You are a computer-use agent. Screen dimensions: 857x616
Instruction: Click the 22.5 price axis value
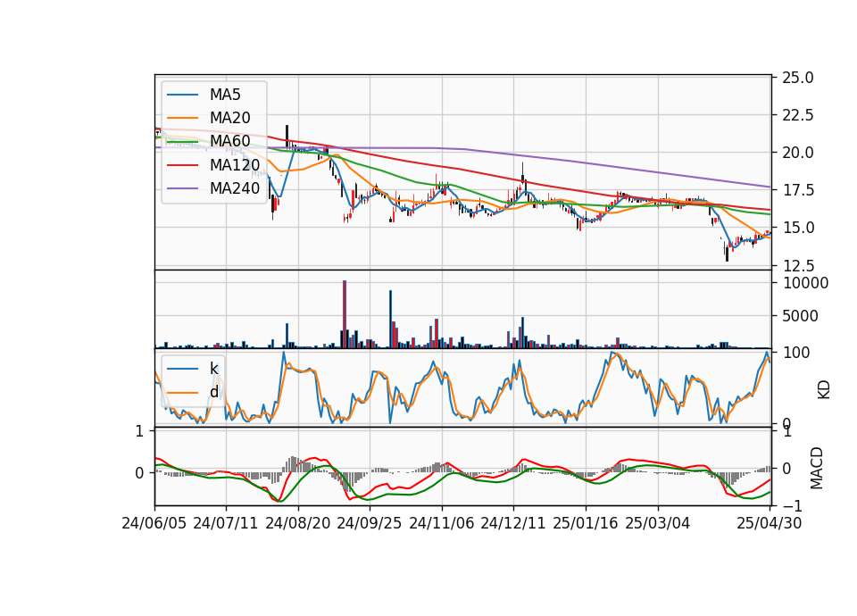[x=798, y=115]
